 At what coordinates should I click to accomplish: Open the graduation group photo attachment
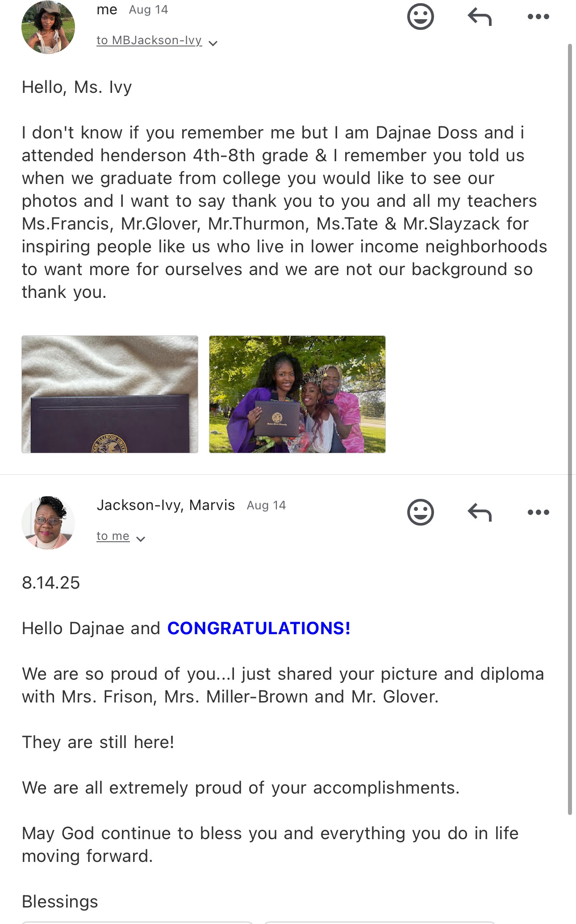pos(297,394)
